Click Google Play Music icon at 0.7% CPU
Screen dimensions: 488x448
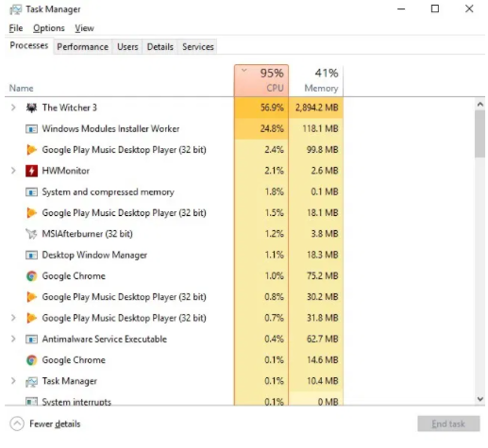point(31,318)
